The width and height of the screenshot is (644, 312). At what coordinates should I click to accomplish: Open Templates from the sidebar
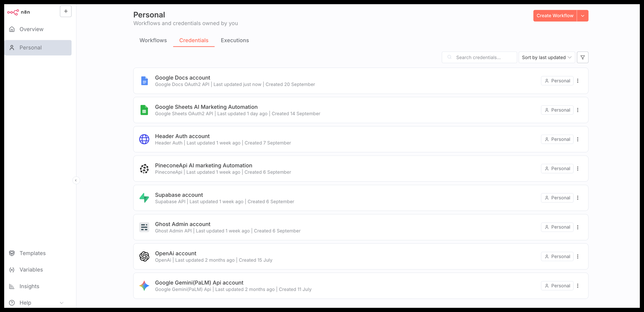point(33,253)
